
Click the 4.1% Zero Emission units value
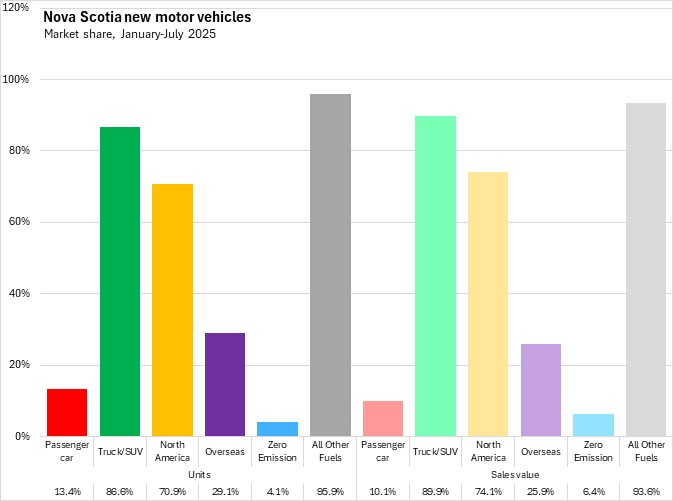pyautogui.click(x=277, y=491)
